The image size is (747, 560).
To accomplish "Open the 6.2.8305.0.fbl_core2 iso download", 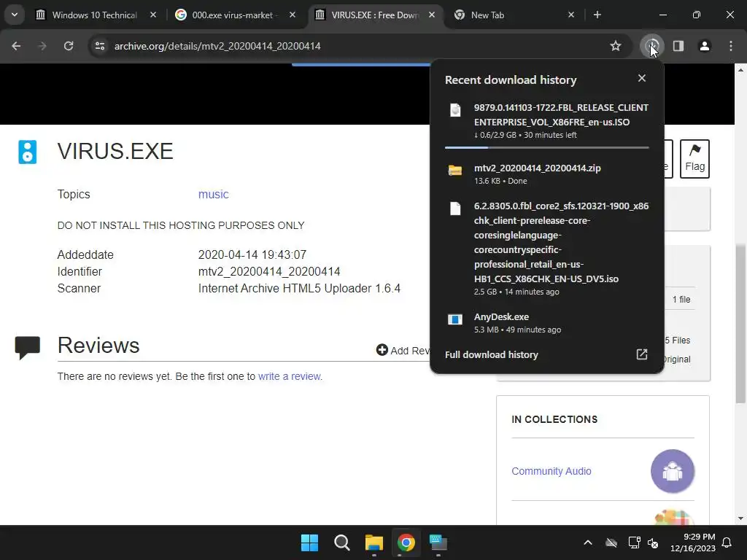I will coord(546,248).
